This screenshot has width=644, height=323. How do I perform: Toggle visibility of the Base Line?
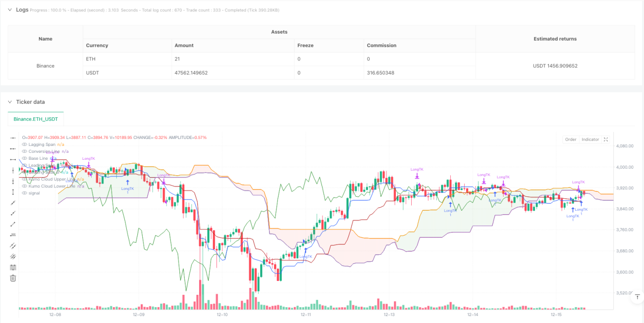[25, 158]
